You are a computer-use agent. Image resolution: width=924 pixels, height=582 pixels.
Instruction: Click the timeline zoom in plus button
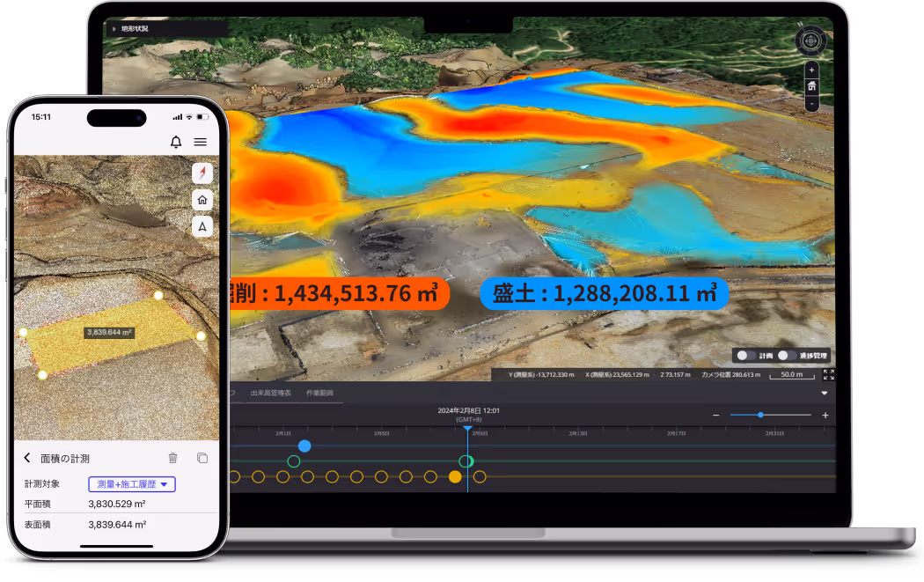tap(825, 415)
